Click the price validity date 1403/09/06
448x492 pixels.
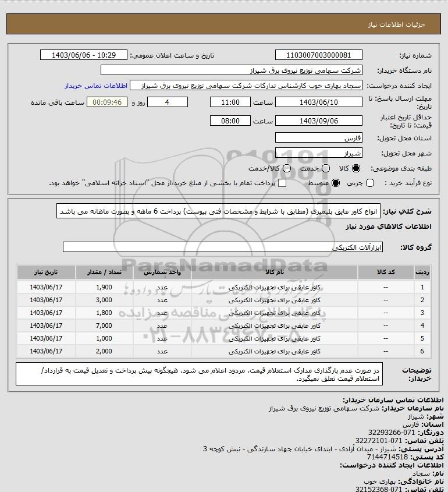[318, 121]
